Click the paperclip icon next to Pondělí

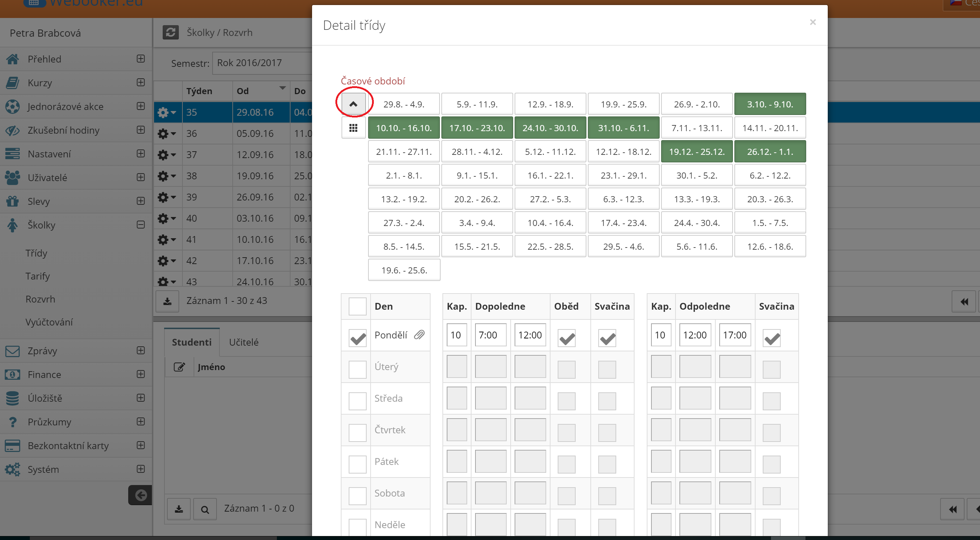(419, 335)
